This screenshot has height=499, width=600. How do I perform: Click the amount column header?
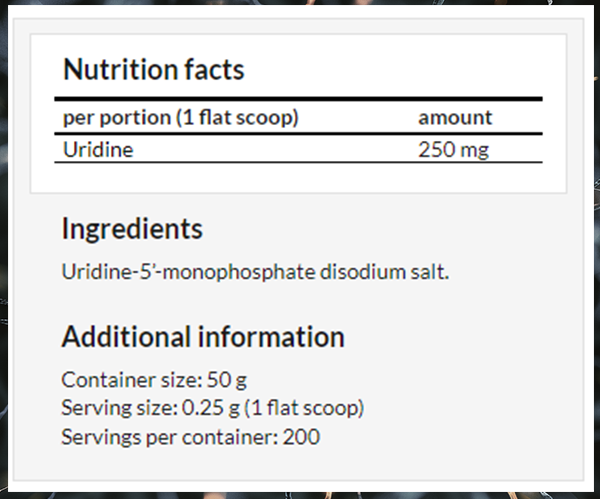(x=455, y=117)
